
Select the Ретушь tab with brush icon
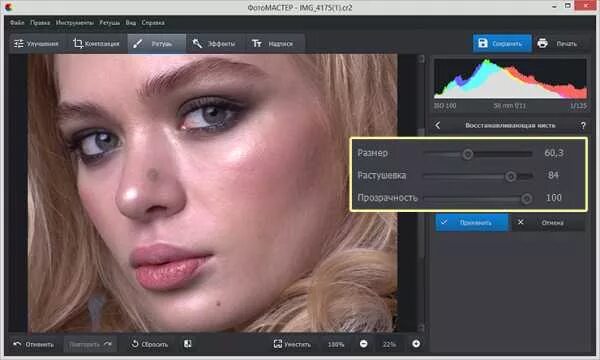tap(157, 44)
